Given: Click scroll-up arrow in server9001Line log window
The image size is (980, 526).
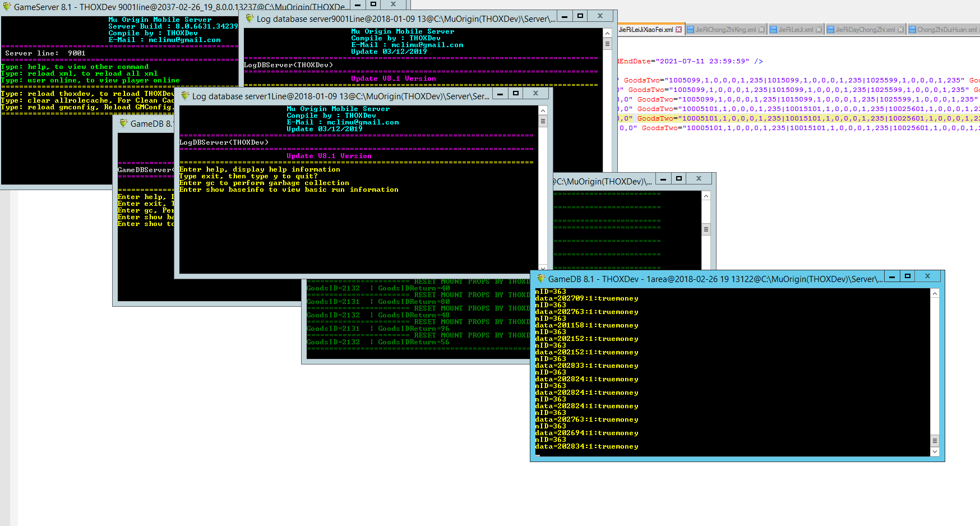Looking at the screenshot, I should tap(607, 33).
